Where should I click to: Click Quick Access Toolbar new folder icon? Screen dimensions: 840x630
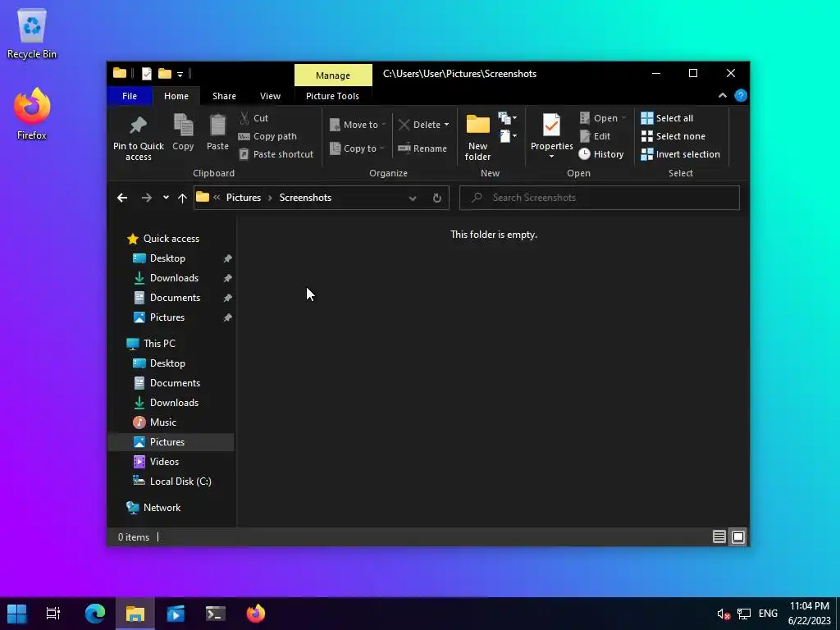coord(164,74)
